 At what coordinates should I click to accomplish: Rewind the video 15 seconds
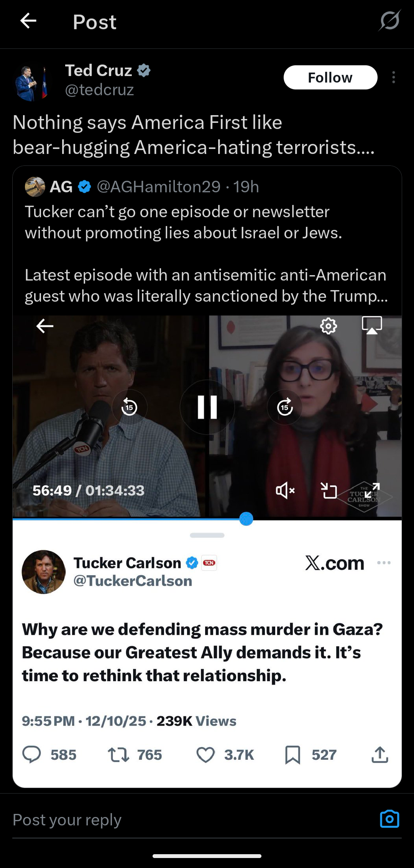coord(130,407)
